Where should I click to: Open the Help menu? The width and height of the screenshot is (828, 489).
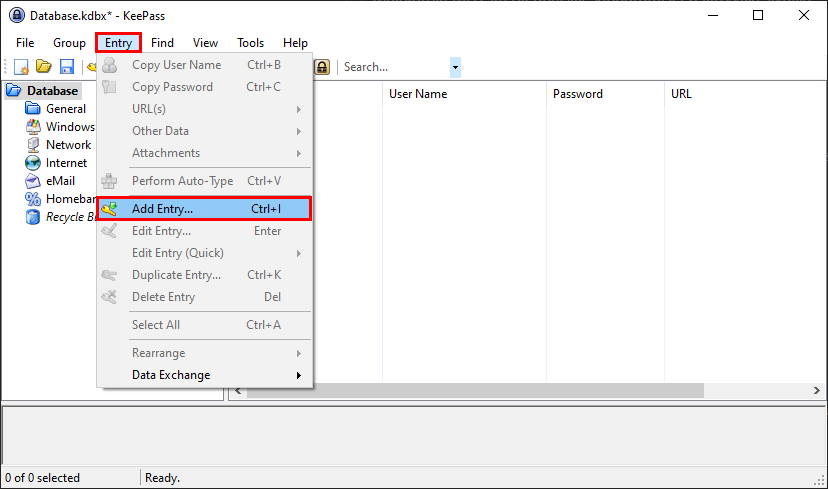tap(295, 43)
